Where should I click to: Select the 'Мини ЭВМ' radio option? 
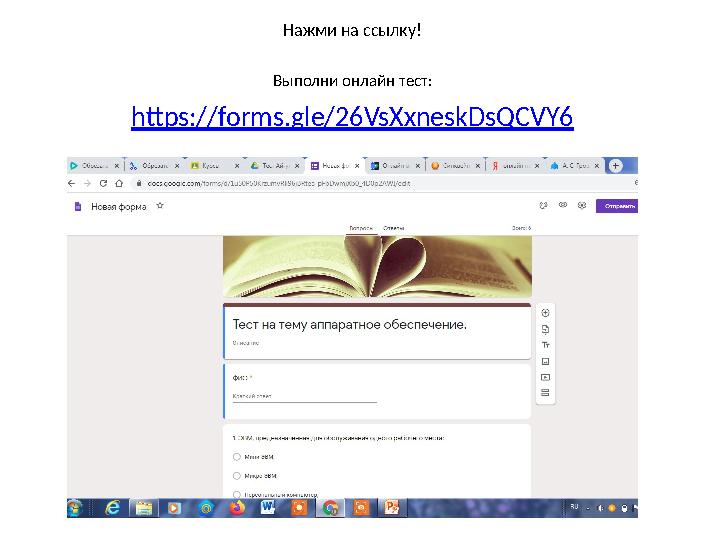click(236, 457)
